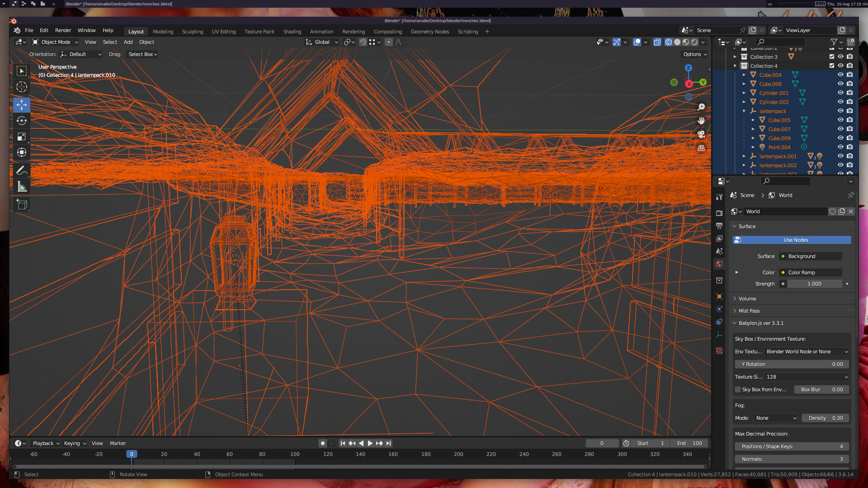Open the Object Mode dropdown
Screen dimensions: 868x488
[55, 42]
